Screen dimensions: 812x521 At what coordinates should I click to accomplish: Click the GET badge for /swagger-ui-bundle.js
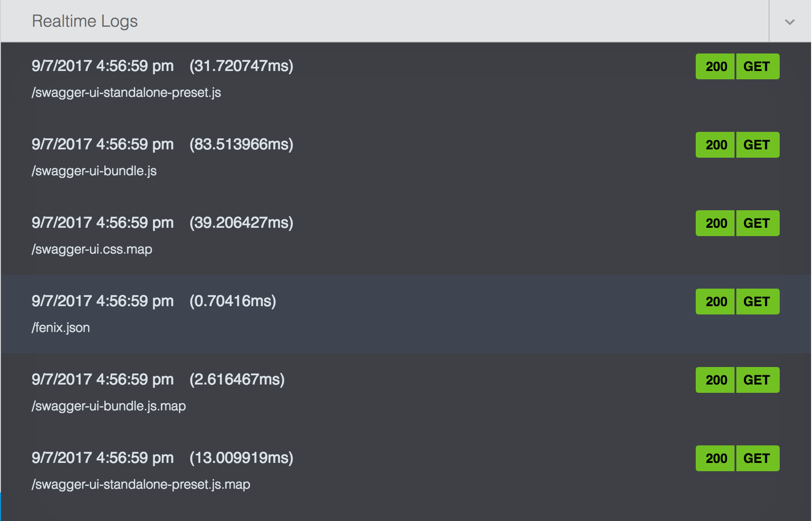pos(757,145)
